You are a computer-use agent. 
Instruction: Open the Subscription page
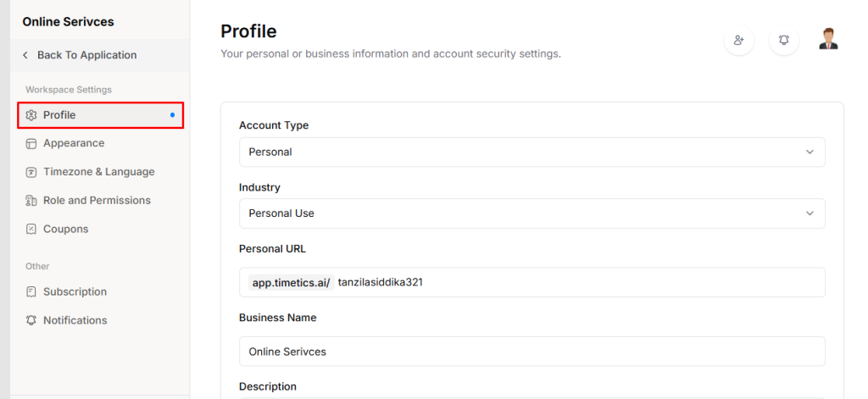click(75, 291)
